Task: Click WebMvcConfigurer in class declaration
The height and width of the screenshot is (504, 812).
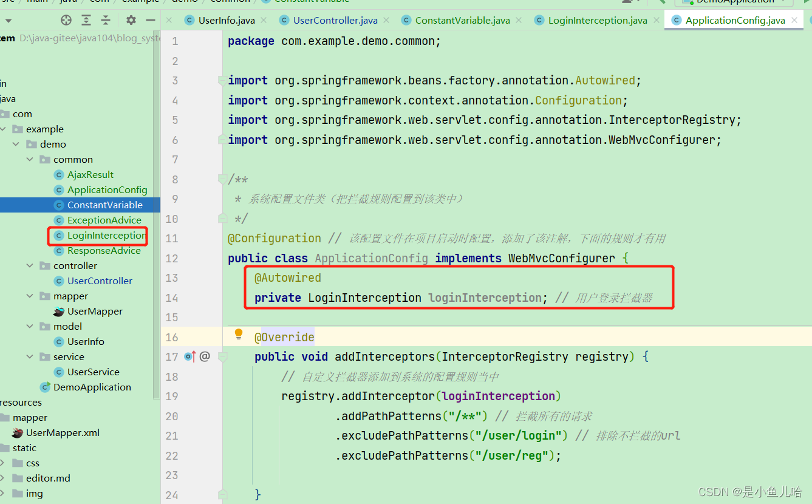Action: click(562, 258)
